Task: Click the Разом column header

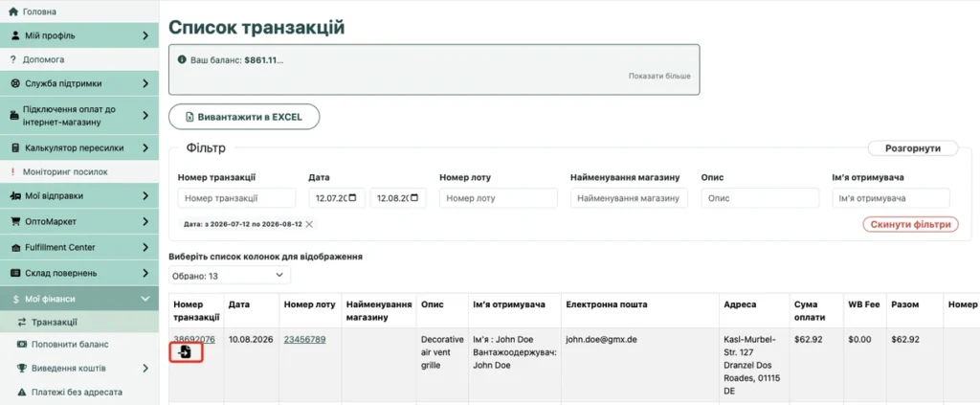Action: (914, 310)
